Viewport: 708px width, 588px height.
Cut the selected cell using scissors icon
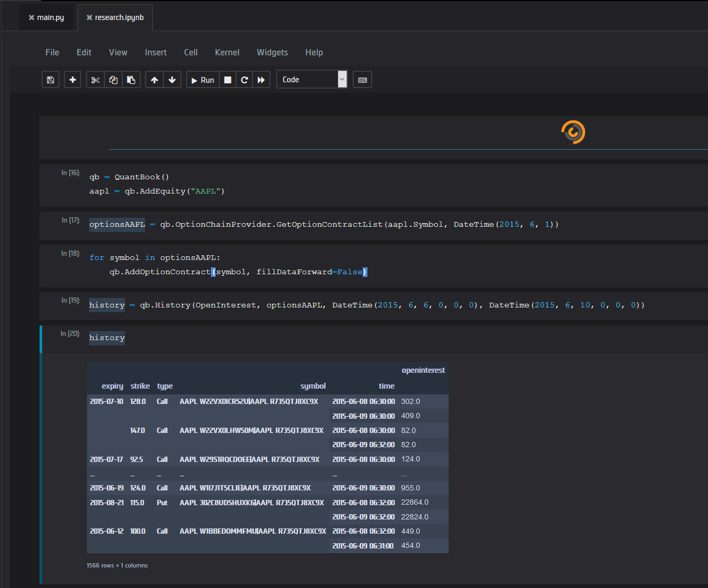pos(95,79)
